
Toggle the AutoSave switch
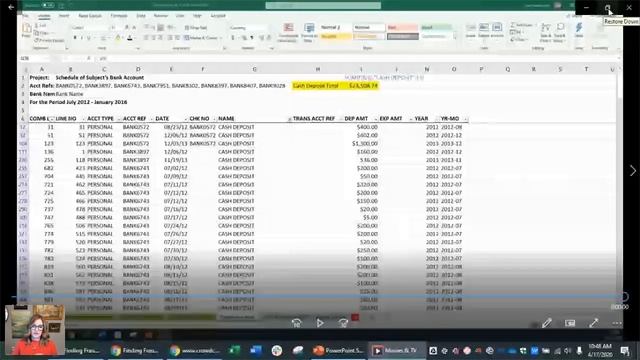click(x=48, y=5)
